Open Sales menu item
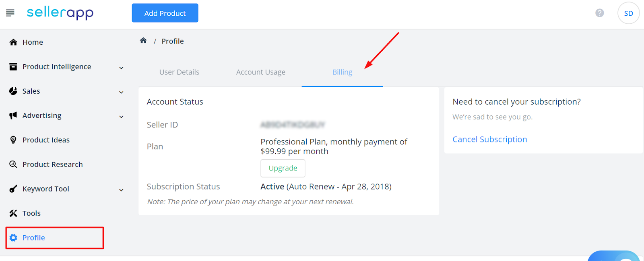 [x=31, y=91]
